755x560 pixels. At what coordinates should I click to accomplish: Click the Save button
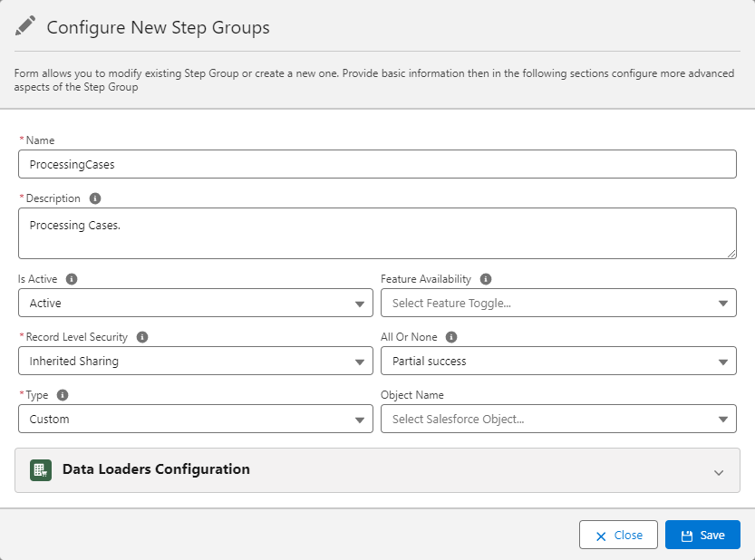point(702,536)
